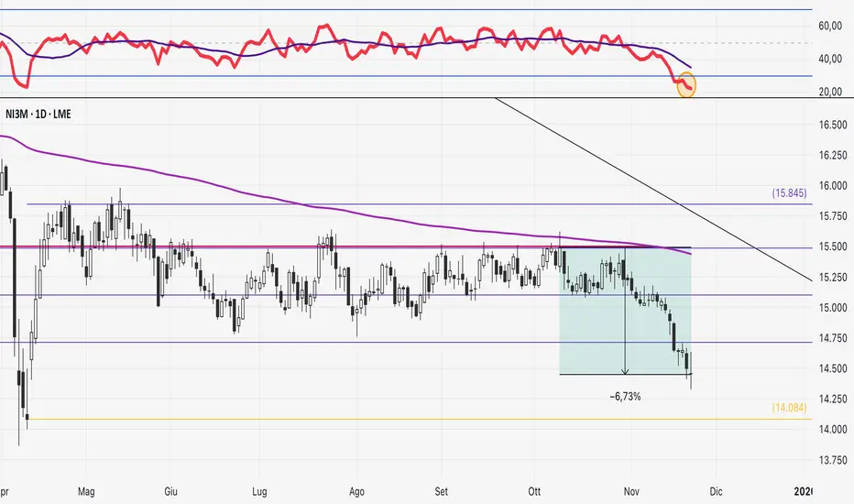854x504 pixels.
Task: Select the yellow horizontal support line at 14.084
Action: [x=420, y=419]
